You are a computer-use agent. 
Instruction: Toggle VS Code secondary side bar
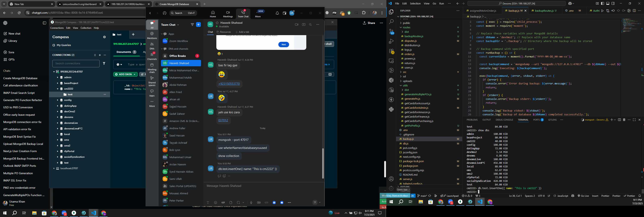[613, 3]
